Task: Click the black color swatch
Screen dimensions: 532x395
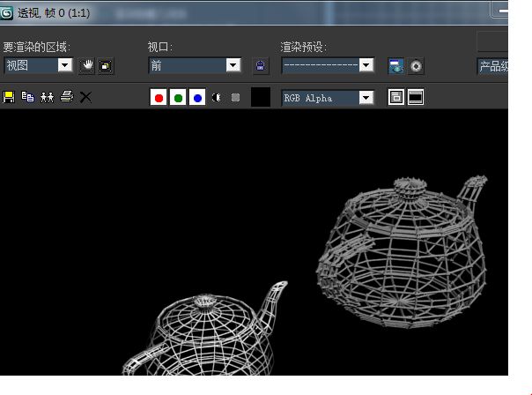Action: 261,97
